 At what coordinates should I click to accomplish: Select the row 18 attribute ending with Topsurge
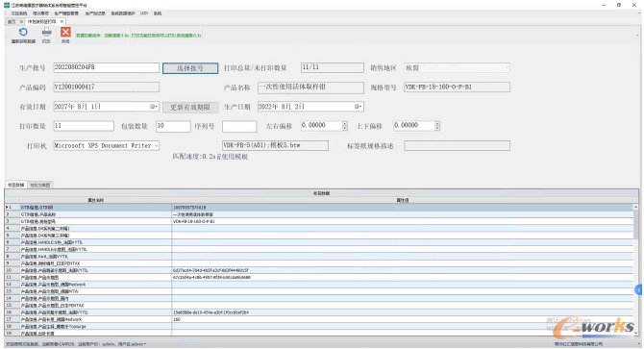[53, 327]
